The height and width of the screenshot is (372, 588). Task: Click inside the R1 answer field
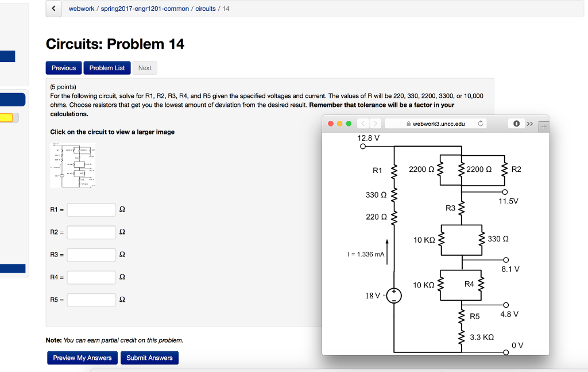tap(91, 209)
